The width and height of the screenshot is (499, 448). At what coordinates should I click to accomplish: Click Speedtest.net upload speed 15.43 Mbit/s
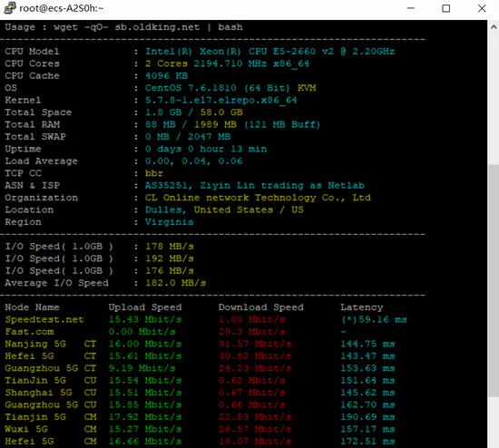(x=145, y=319)
